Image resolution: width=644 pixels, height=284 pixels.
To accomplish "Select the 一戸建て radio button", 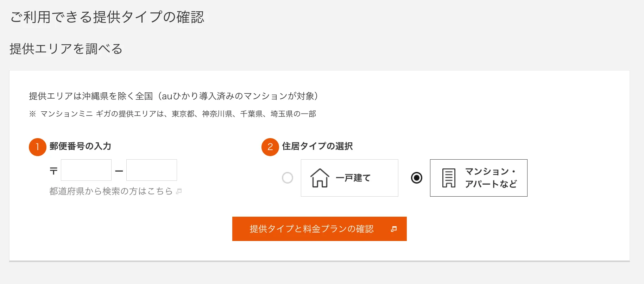I will pyautogui.click(x=288, y=178).
